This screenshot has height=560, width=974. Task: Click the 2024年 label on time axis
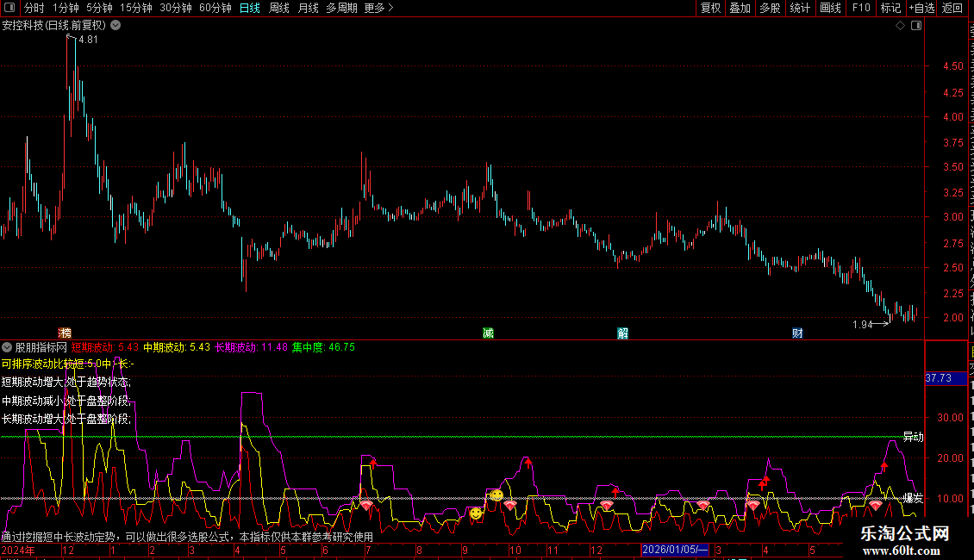coord(18,550)
